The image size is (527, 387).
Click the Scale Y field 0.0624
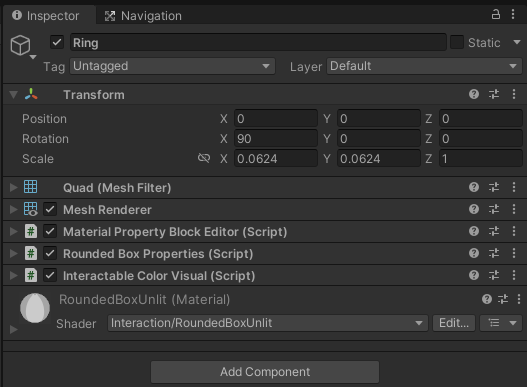point(379,158)
